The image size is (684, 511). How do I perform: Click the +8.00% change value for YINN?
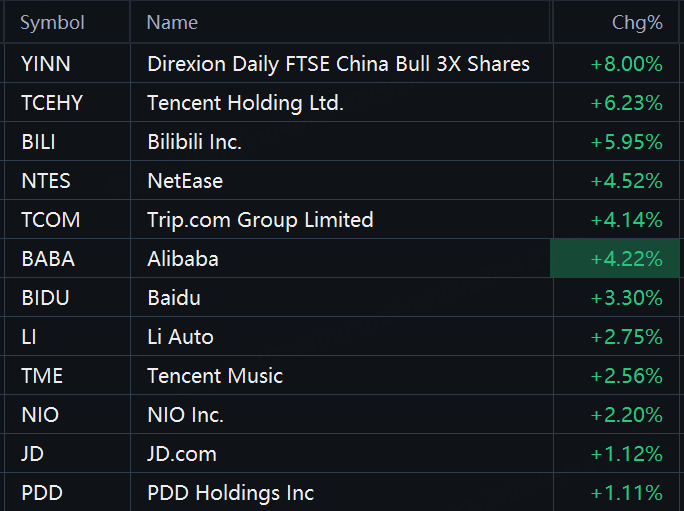coord(626,64)
